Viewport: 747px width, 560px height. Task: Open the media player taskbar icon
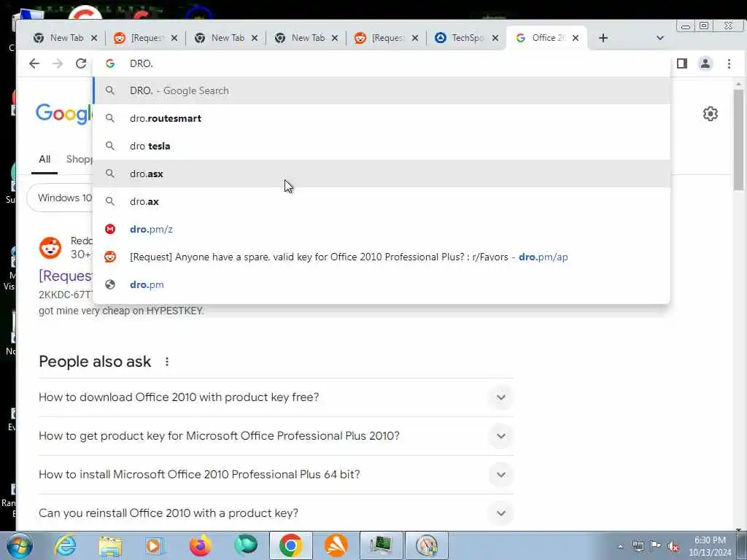tap(155, 545)
